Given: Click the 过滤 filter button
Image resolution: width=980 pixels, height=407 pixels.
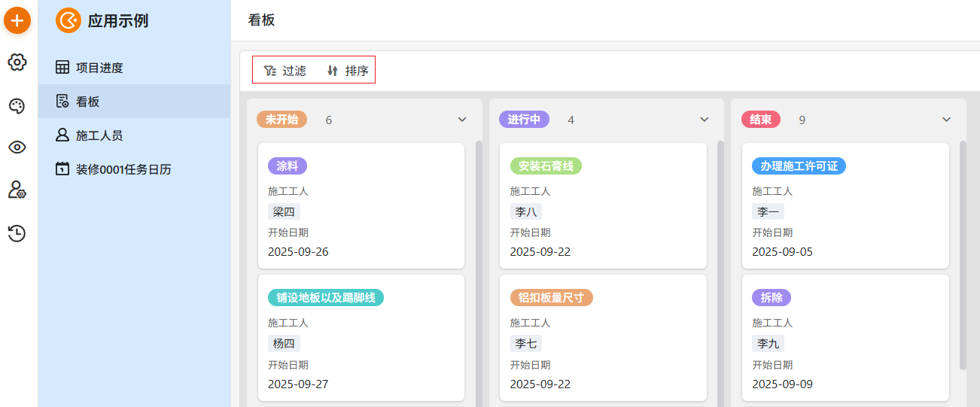Looking at the screenshot, I should click(x=285, y=71).
